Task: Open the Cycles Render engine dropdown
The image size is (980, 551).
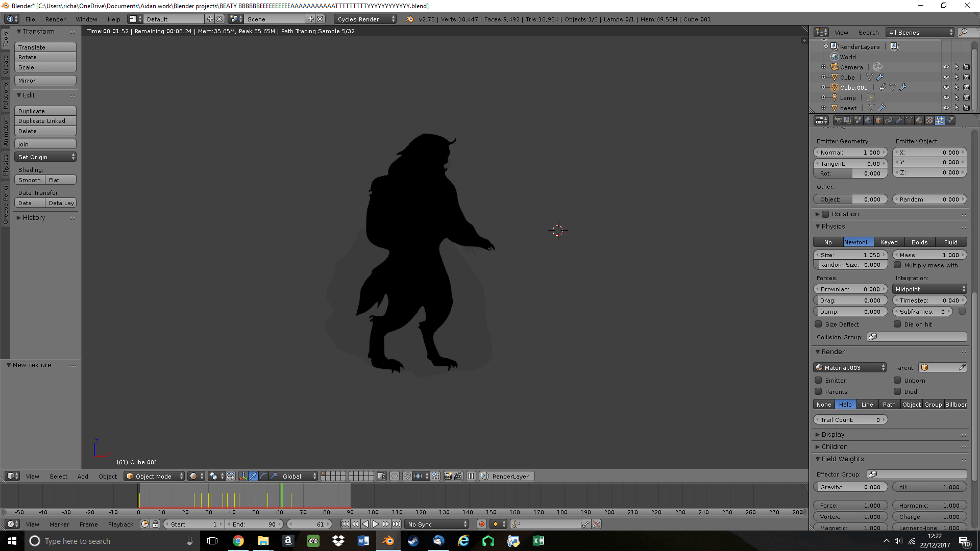Action: pyautogui.click(x=365, y=19)
